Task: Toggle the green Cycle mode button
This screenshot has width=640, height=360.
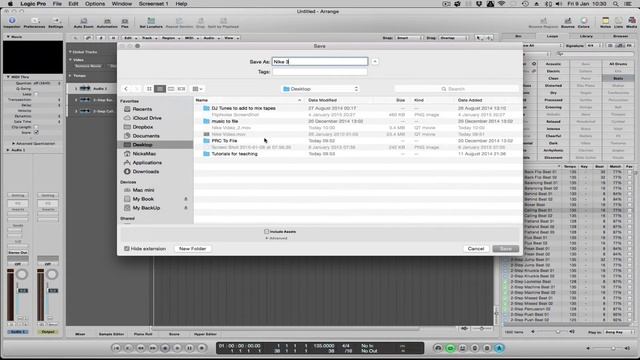Action: click(x=450, y=348)
